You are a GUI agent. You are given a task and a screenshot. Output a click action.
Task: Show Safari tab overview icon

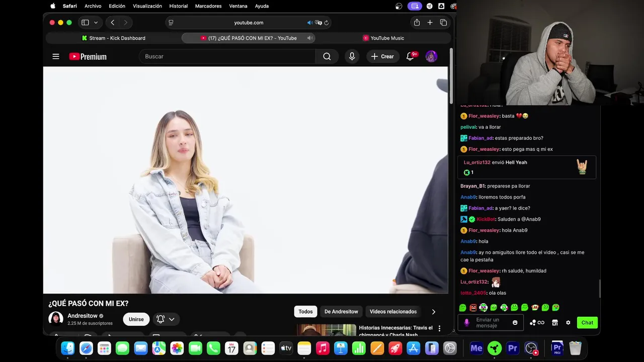point(443,23)
